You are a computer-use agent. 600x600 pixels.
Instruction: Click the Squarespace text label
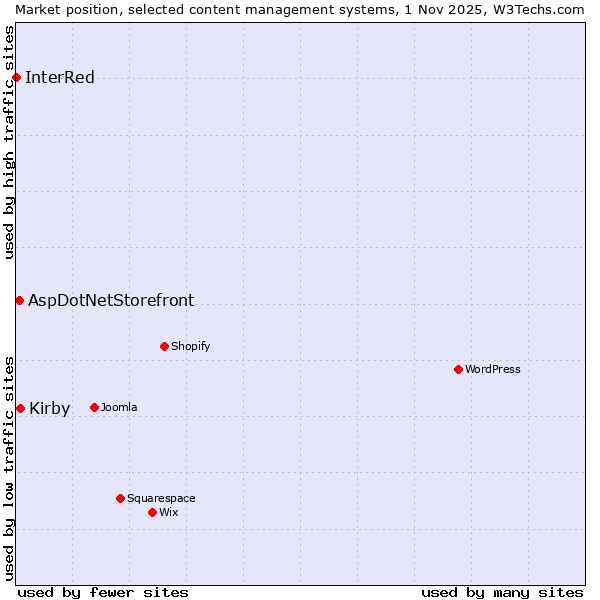tap(161, 498)
